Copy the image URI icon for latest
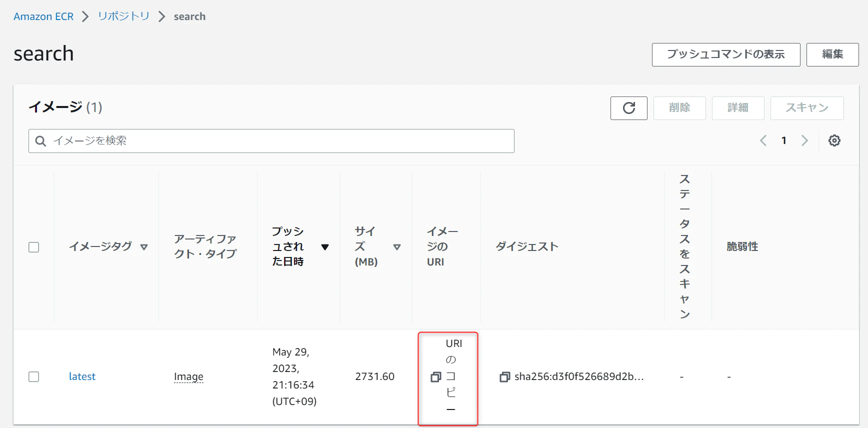 [x=435, y=377]
